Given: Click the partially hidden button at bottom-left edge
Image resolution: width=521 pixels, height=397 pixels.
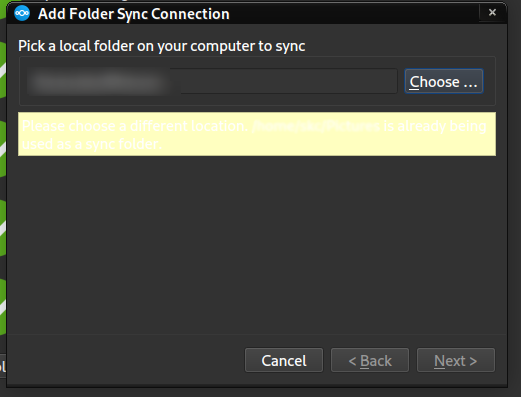Looking at the screenshot, I should point(3,366).
